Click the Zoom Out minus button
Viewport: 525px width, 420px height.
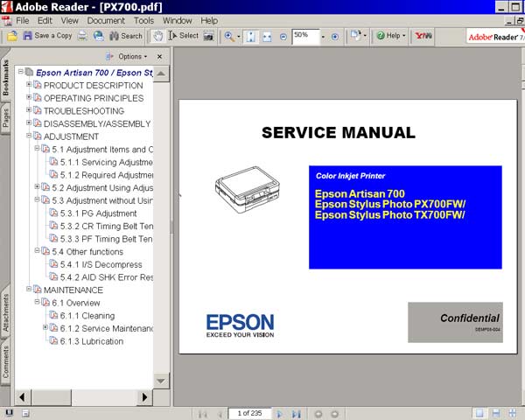(283, 37)
